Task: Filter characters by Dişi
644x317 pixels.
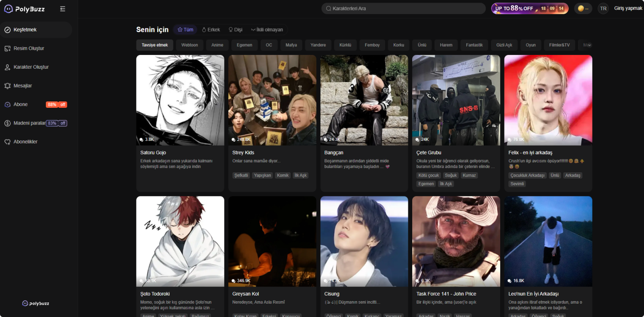Action: click(235, 30)
